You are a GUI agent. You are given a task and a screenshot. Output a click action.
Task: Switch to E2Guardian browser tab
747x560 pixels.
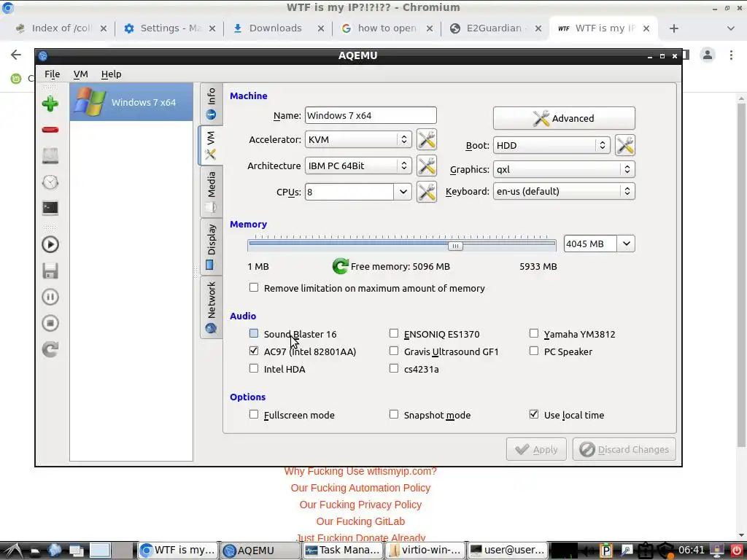pyautogui.click(x=494, y=28)
